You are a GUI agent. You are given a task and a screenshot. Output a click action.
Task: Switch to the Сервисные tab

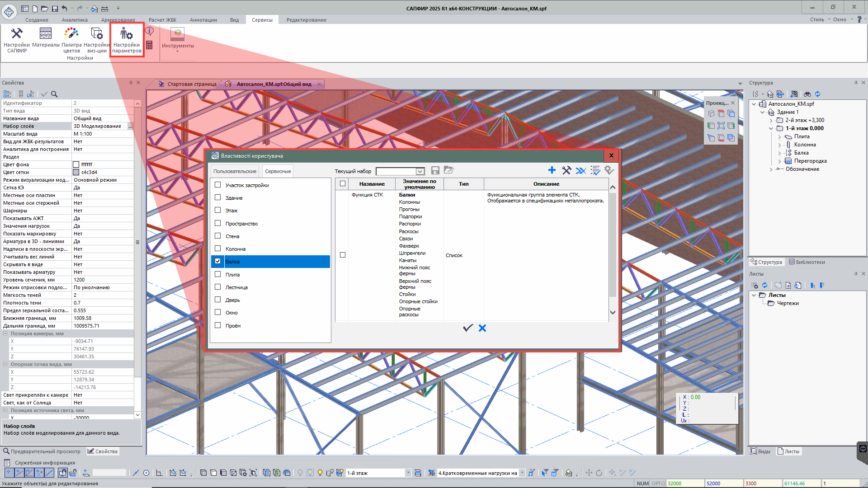(x=278, y=171)
